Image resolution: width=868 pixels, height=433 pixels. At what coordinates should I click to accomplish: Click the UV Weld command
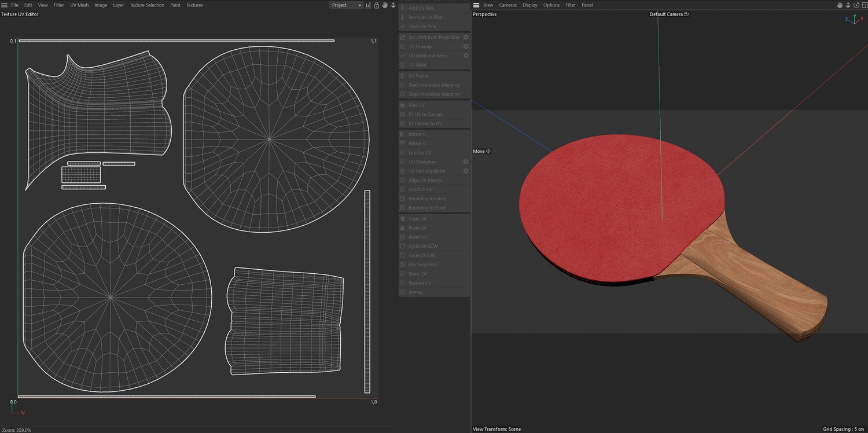point(434,65)
